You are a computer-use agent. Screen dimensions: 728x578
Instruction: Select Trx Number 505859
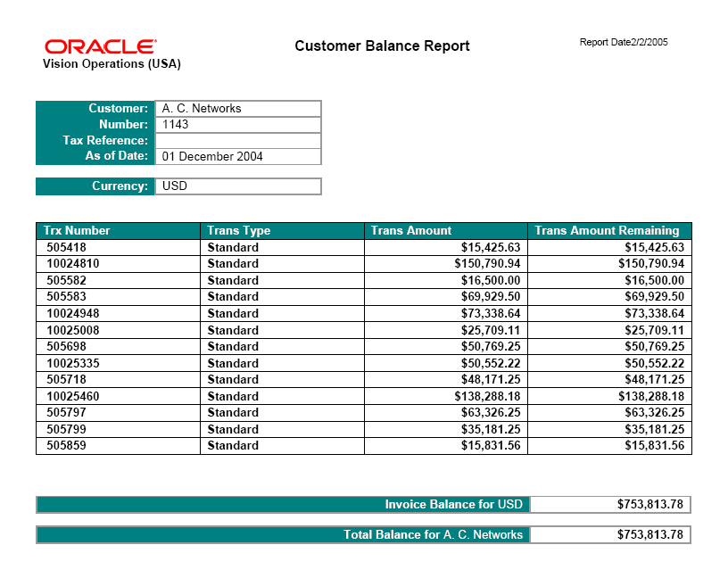(x=66, y=446)
